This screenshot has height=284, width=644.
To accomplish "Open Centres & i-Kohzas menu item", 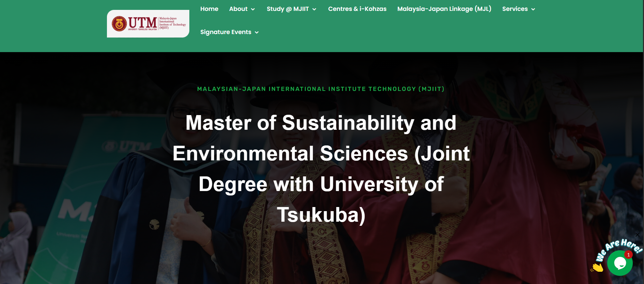I will click(x=357, y=9).
